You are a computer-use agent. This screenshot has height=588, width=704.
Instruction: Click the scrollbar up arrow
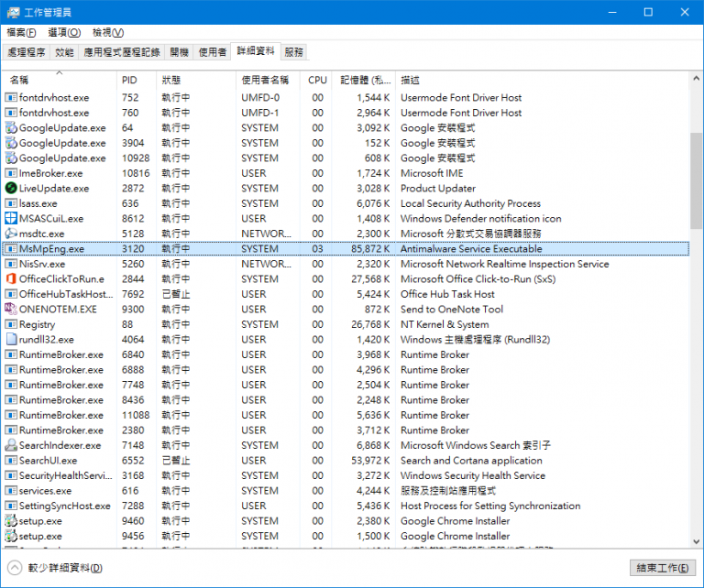(x=696, y=79)
